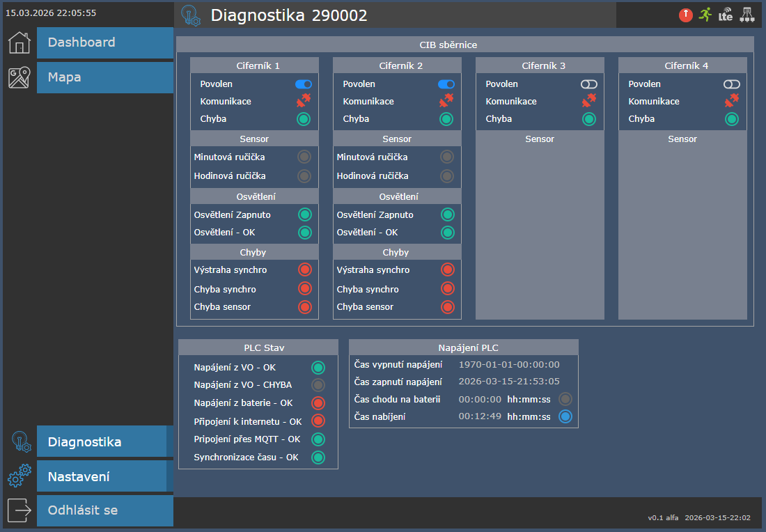Click the LTE signal icon
Screen dimensions: 766x532
pos(726,15)
